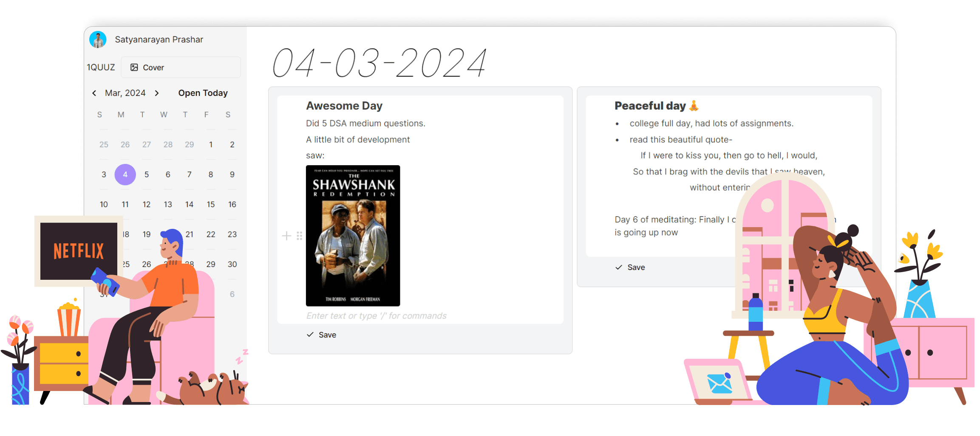This screenshot has width=980, height=436.
Task: Select March 29 on calendar
Action: point(211,264)
